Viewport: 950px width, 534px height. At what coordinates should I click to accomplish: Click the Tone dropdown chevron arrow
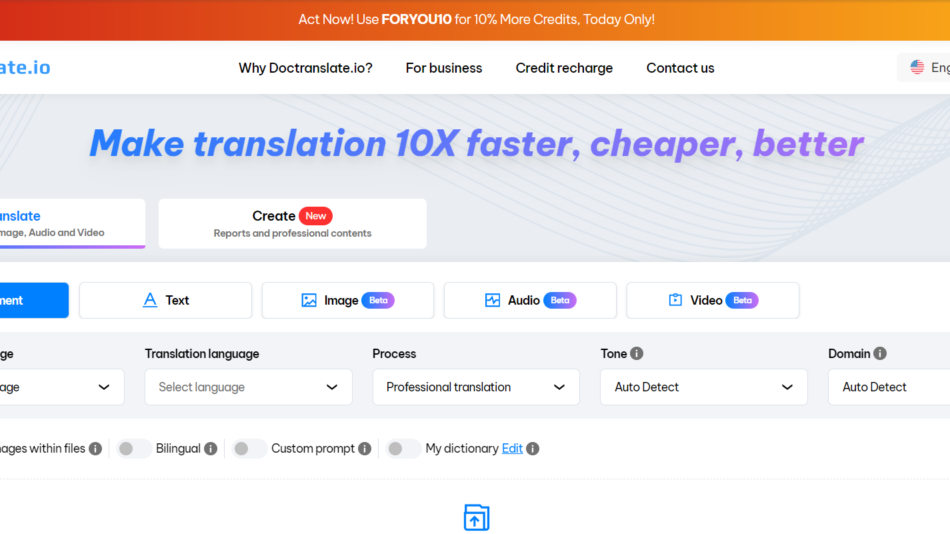coord(787,387)
